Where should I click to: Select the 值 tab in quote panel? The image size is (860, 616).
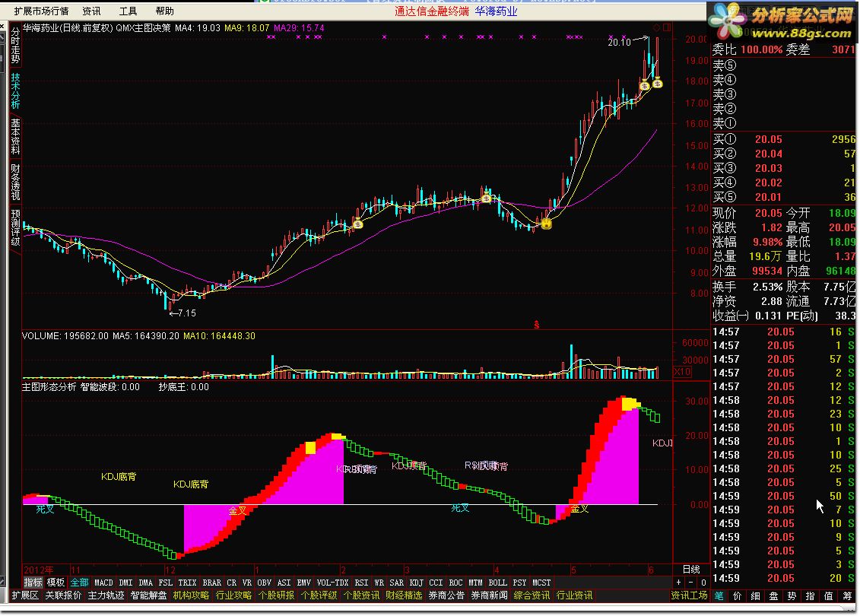(828, 595)
